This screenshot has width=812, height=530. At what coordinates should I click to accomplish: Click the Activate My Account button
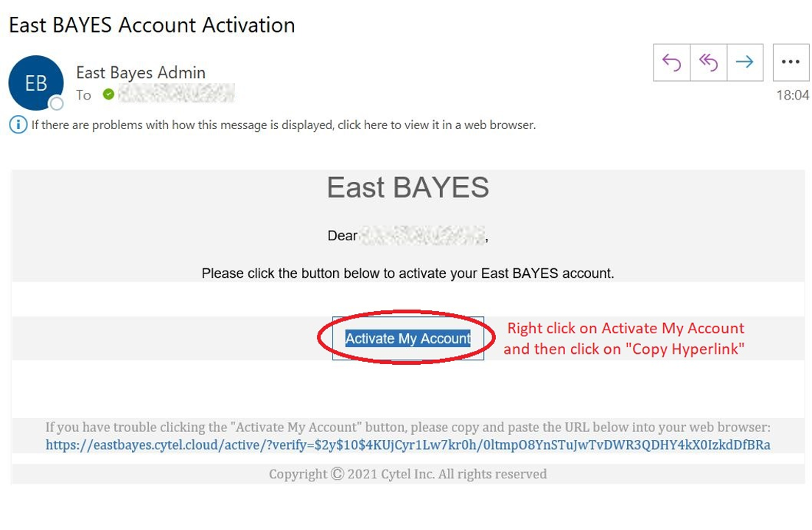coord(408,338)
